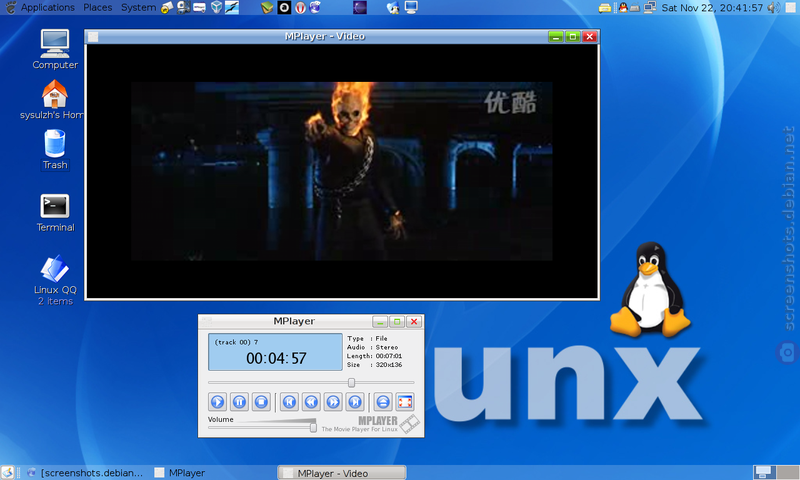
Task: Rewind the video with the double-left arrow
Action: click(311, 402)
